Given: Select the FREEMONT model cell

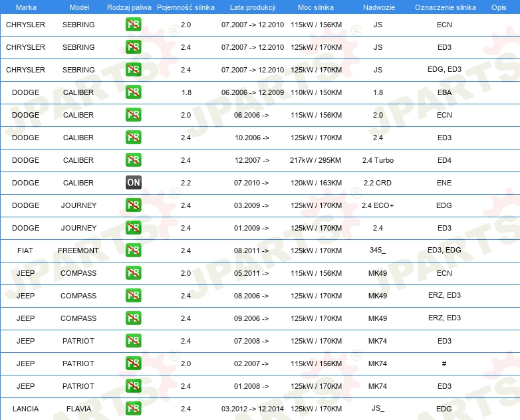Looking at the screenshot, I should 78,251.
